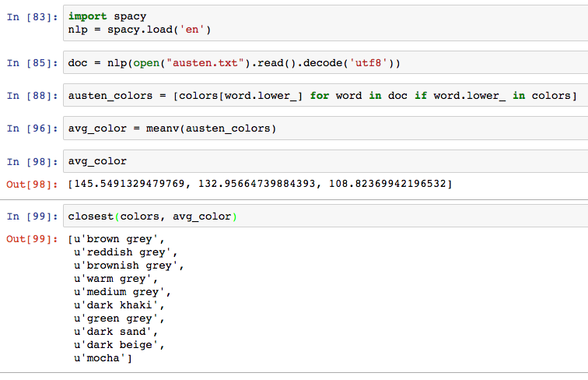Focus the austen.txt doc cell

coord(325,62)
